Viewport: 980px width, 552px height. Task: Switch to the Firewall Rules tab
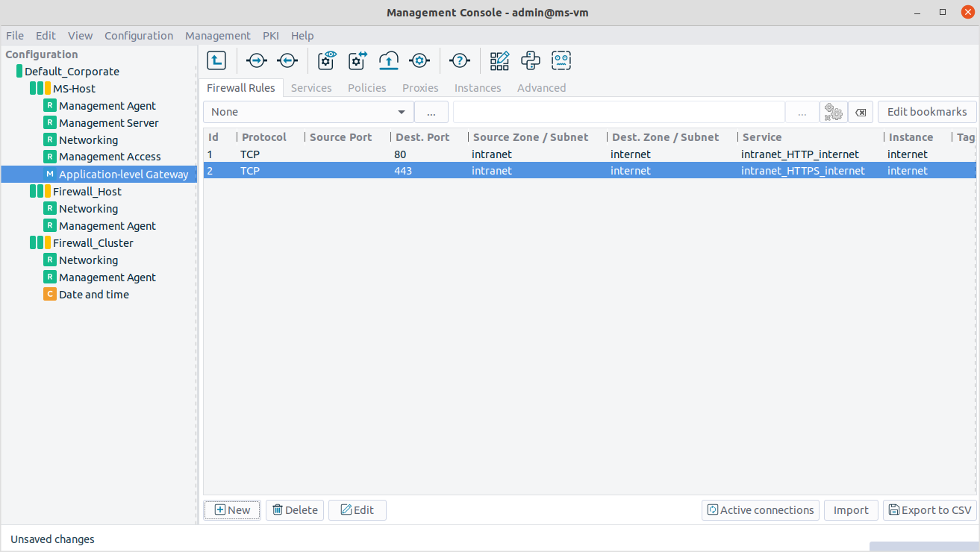(x=241, y=88)
